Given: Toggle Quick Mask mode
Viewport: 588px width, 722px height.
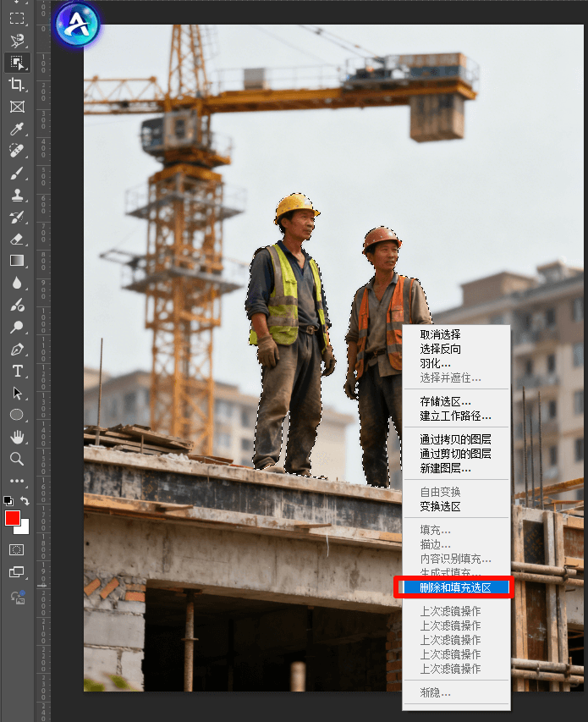Looking at the screenshot, I should click(16, 549).
